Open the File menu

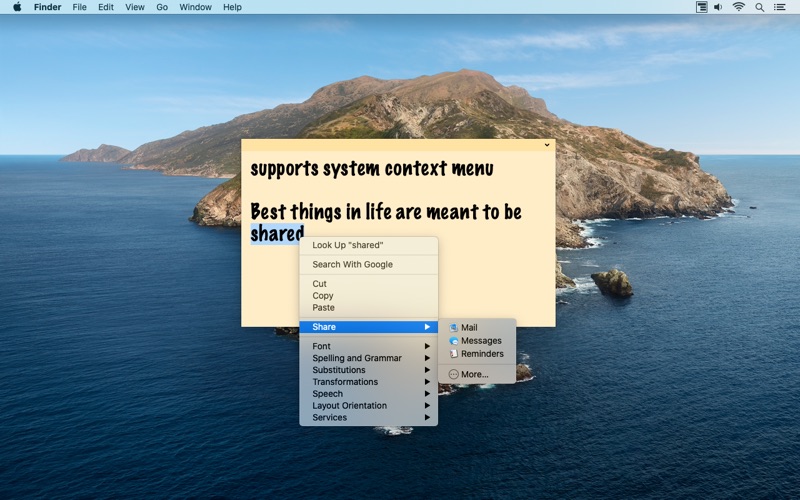pos(80,7)
